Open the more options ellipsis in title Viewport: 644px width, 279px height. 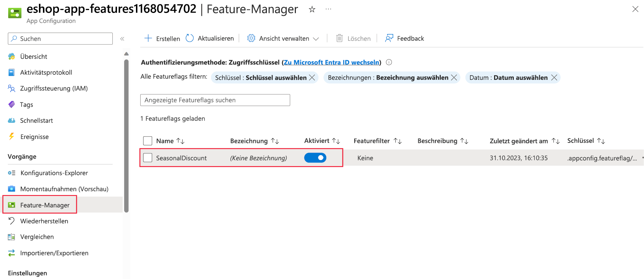pyautogui.click(x=328, y=9)
